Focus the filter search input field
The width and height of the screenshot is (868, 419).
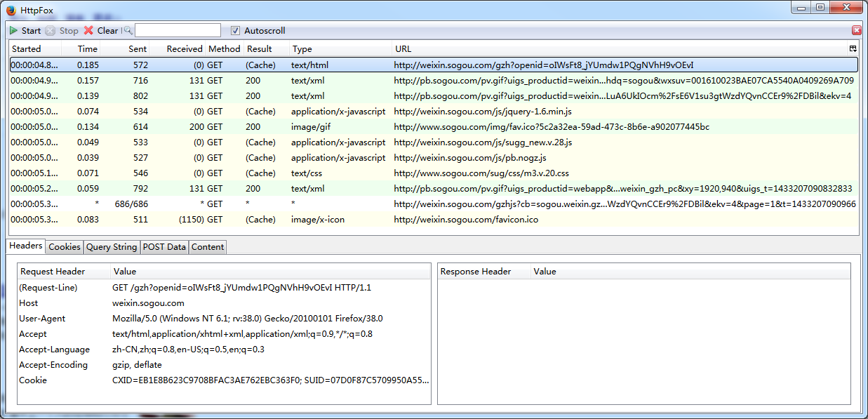click(178, 31)
